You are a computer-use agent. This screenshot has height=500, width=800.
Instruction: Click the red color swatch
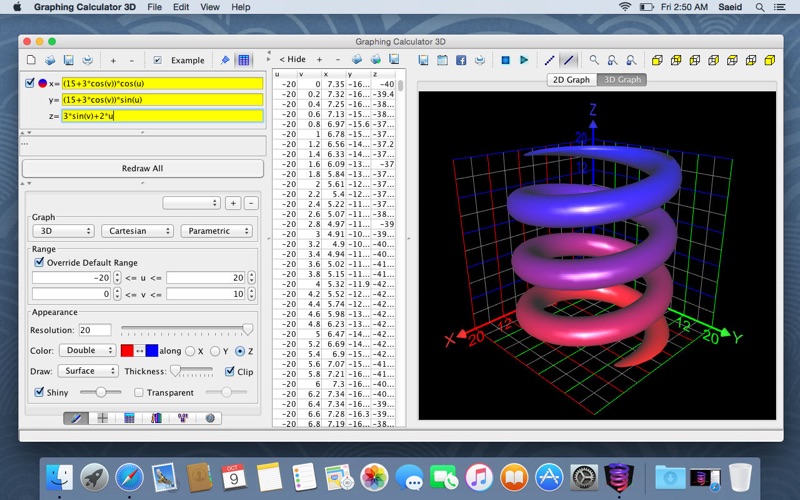127,351
